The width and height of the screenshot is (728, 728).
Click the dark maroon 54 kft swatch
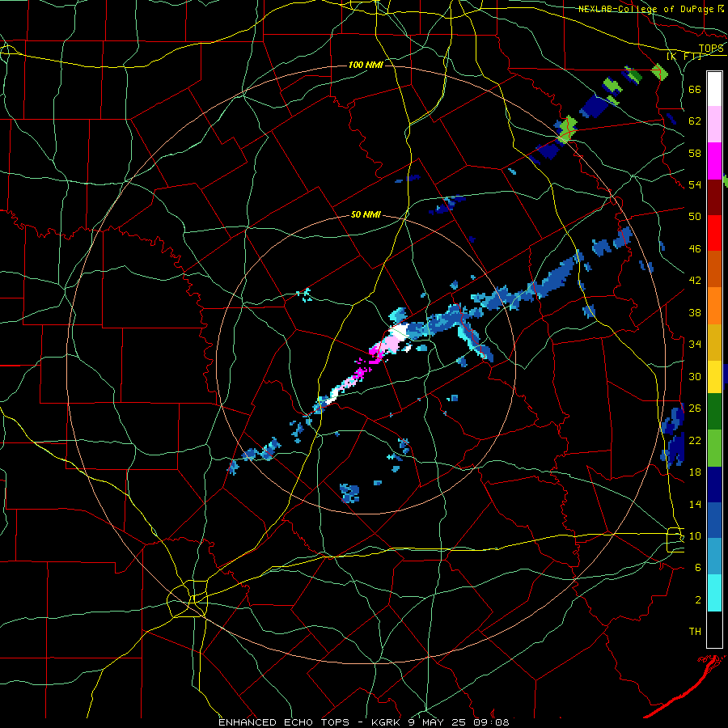pyautogui.click(x=714, y=197)
